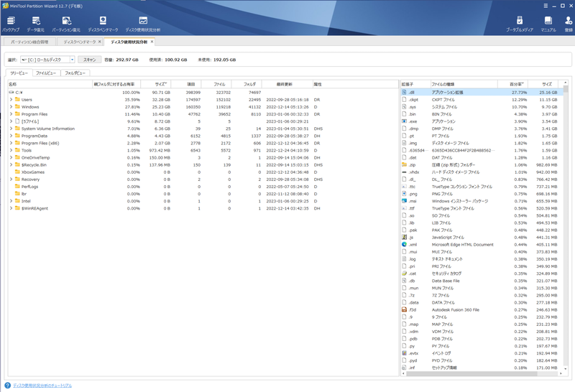The image size is (575, 392).
Task: Expand the Tools folder
Action: (x=11, y=150)
